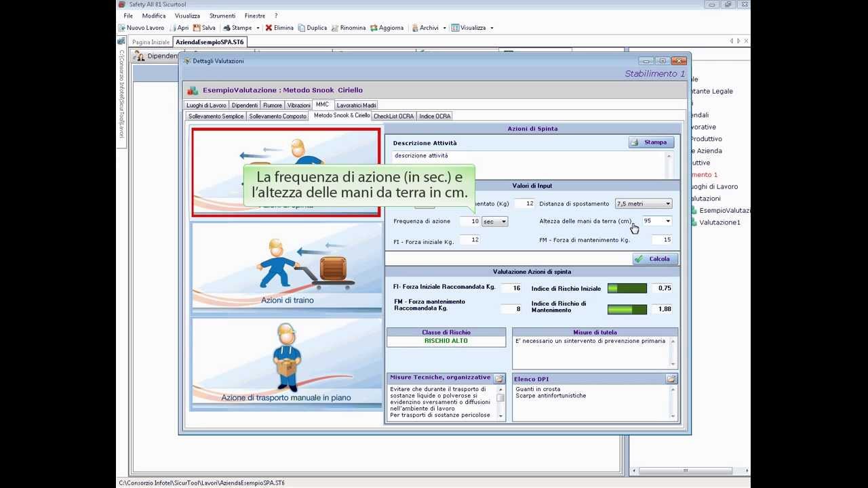Image resolution: width=868 pixels, height=488 pixels.
Task: Select Azione di trasporto manuale in piano image
Action: (x=287, y=363)
